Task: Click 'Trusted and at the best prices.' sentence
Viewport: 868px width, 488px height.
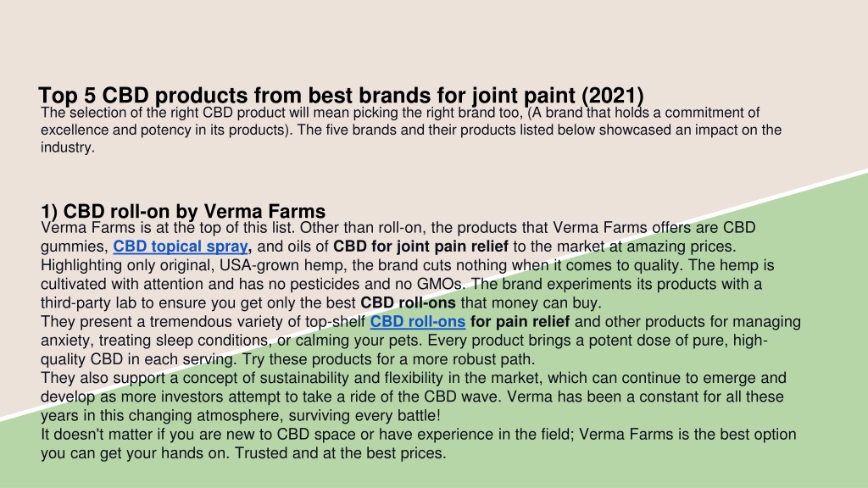Action: [340, 453]
